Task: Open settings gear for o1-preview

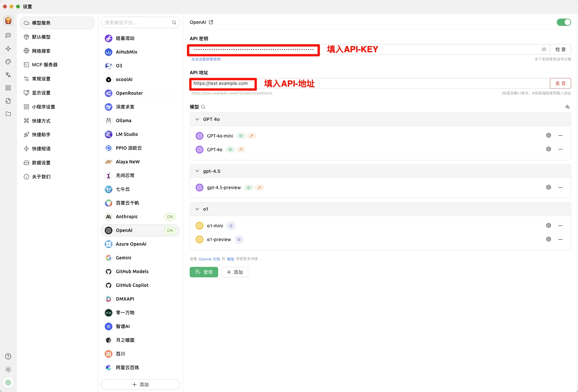Action: (549, 239)
